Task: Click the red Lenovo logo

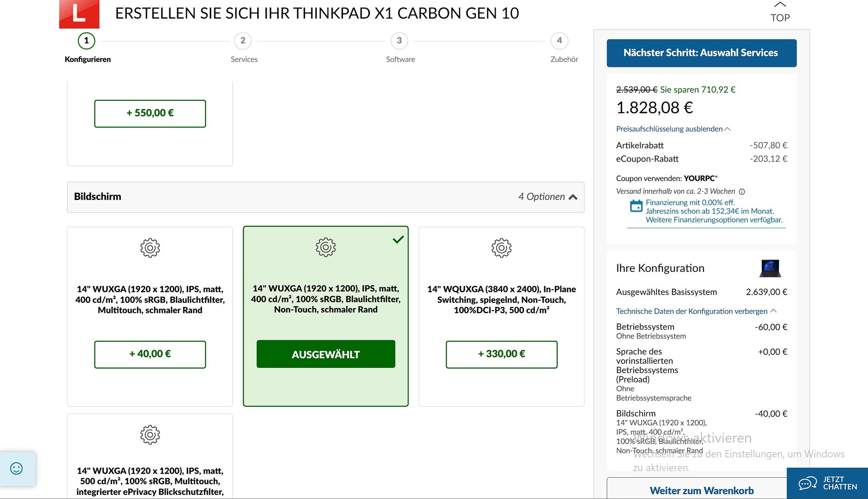Action: coord(79,14)
